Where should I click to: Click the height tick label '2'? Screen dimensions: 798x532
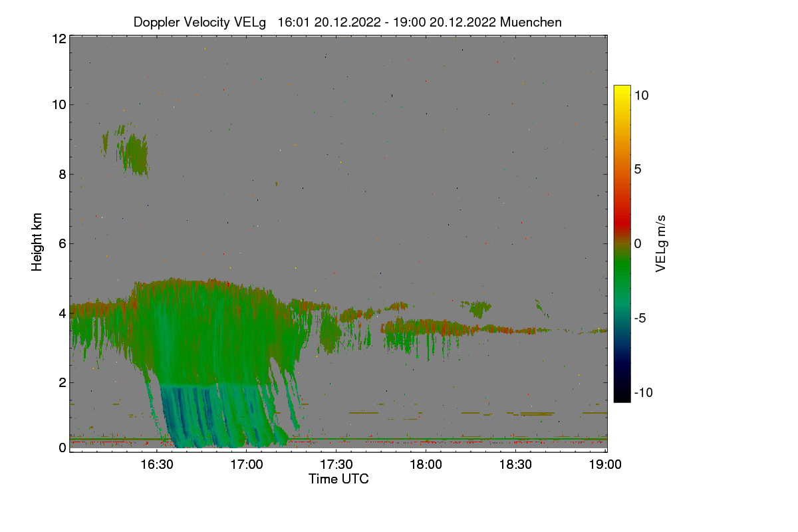point(63,382)
